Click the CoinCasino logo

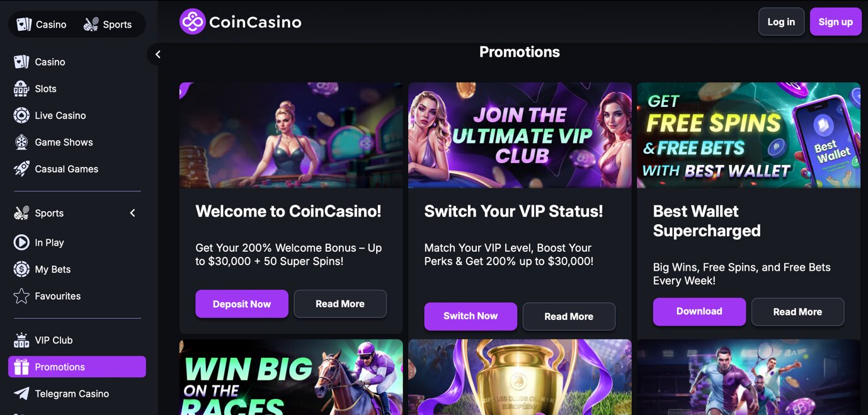[240, 21]
